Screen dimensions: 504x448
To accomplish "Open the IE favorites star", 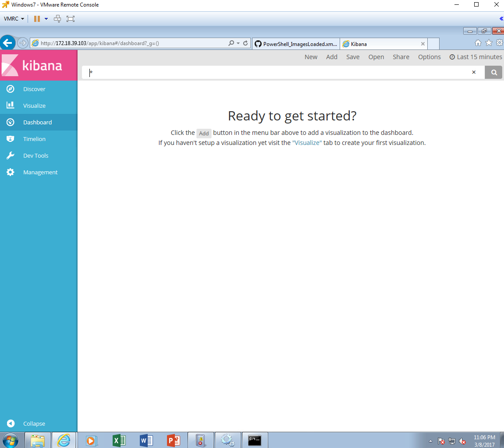I will [x=489, y=43].
